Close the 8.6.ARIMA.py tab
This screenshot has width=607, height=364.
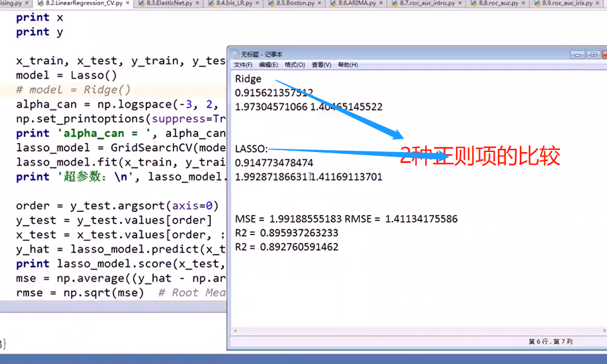pyautogui.click(x=381, y=3)
